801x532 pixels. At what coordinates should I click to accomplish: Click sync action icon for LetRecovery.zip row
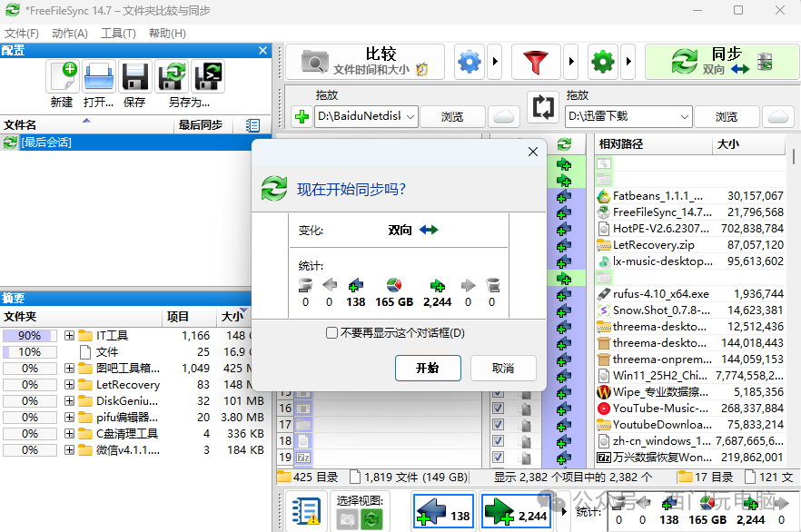coord(564,245)
